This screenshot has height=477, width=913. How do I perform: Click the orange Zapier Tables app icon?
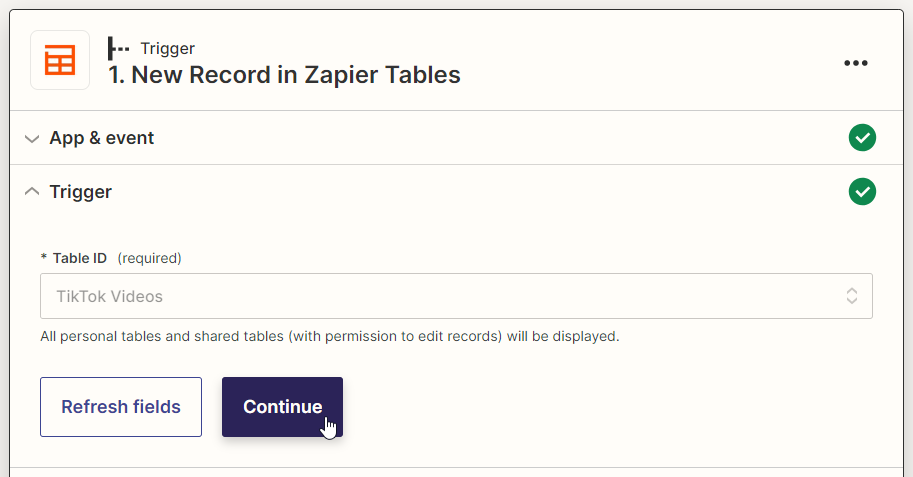[60, 60]
